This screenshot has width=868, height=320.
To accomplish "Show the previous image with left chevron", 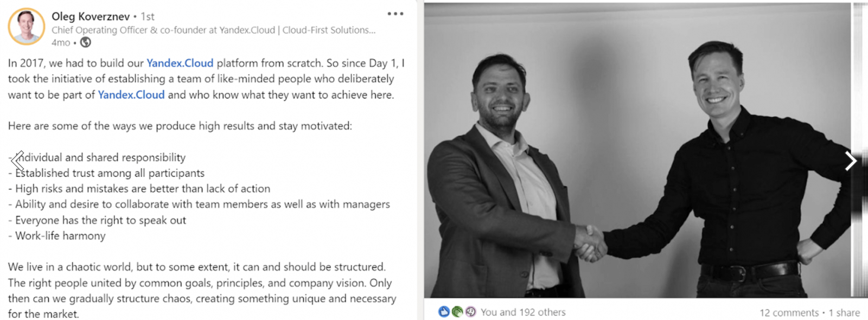I will pyautogui.click(x=18, y=161).
